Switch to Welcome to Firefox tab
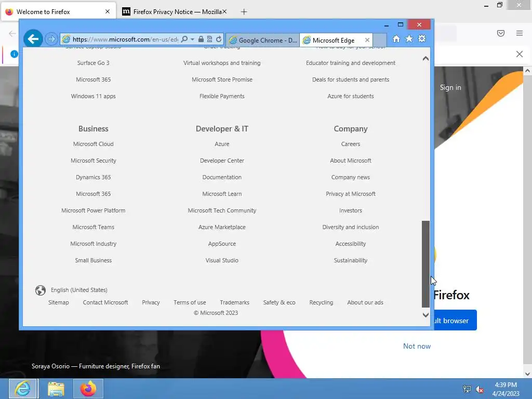 click(x=58, y=12)
